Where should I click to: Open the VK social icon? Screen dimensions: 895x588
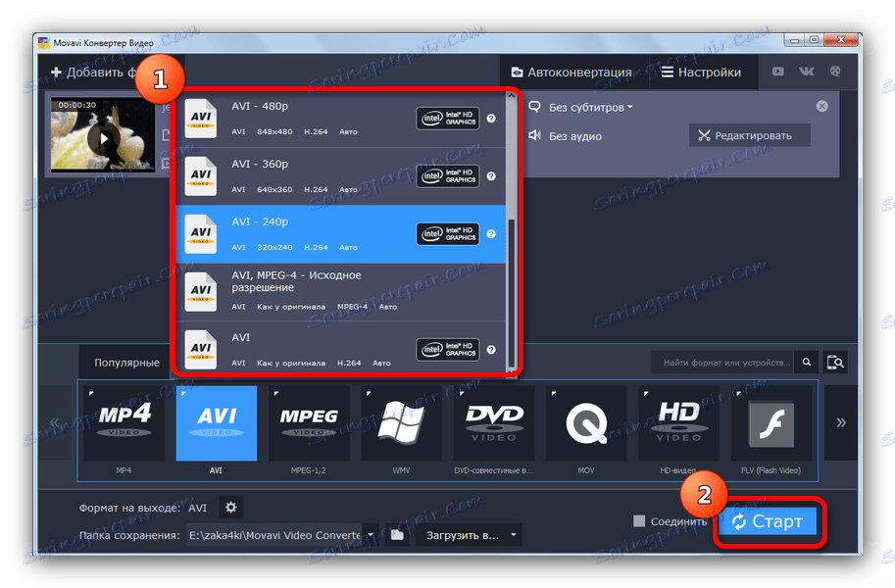point(807,72)
